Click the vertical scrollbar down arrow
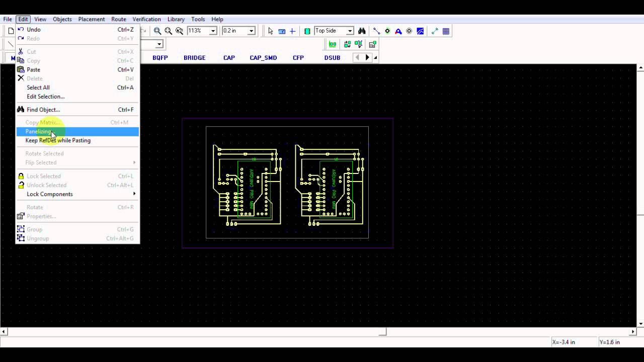This screenshot has height=362, width=644. pos(640,324)
